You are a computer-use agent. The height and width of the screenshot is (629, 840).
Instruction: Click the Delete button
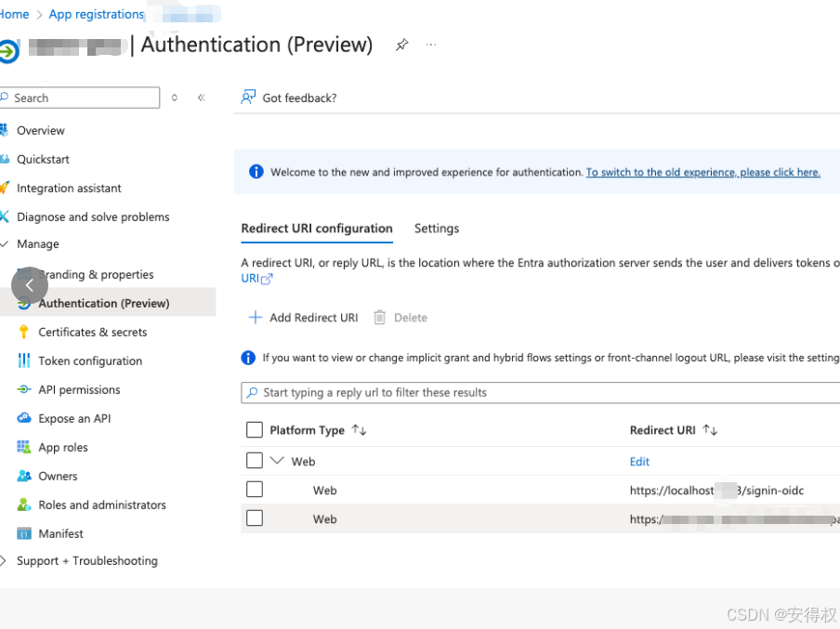point(400,317)
